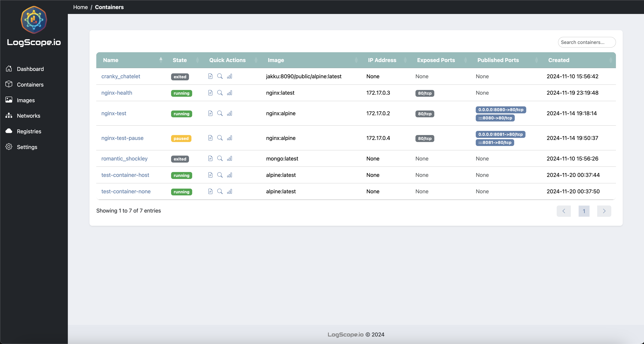
Task: Sort the State column with its arrow
Action: [197, 60]
